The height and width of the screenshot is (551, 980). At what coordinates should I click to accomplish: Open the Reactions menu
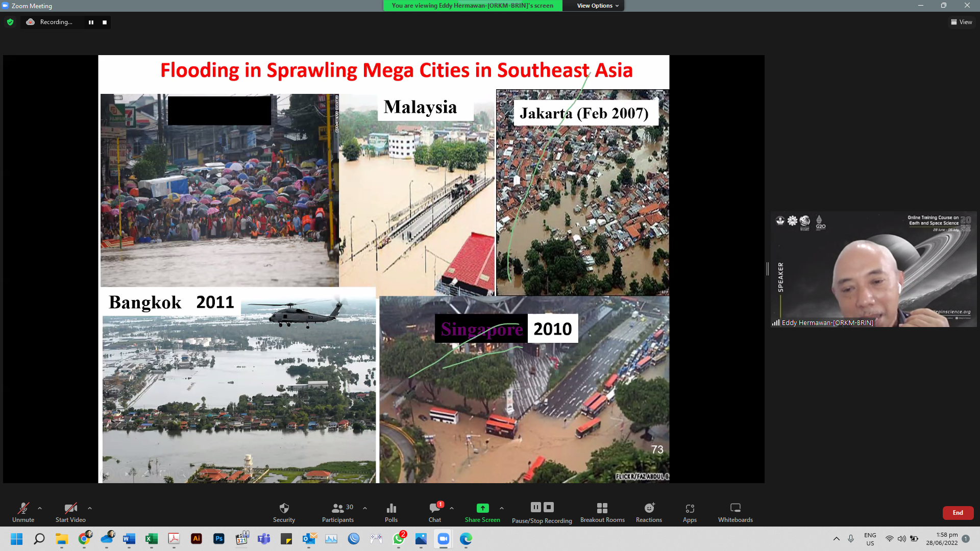tap(649, 508)
